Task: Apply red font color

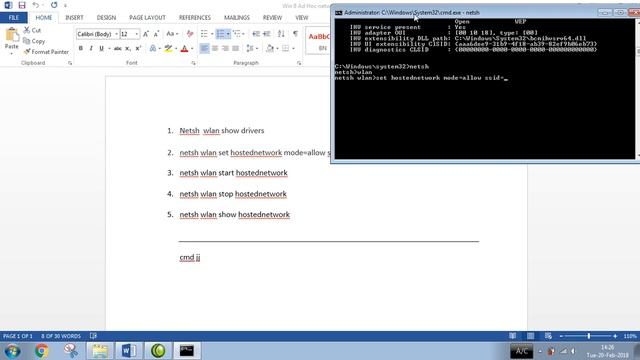Action: pyautogui.click(x=184, y=49)
